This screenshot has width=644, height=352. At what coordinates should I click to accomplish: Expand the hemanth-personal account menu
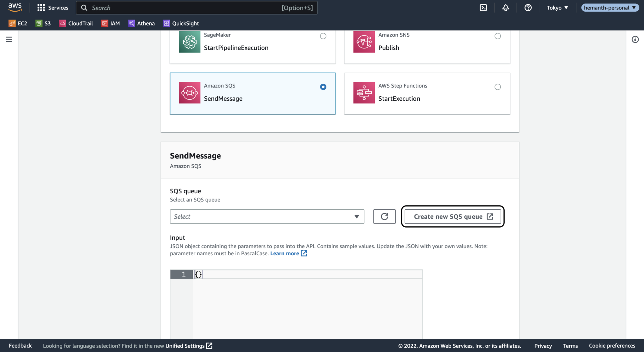[x=610, y=8]
